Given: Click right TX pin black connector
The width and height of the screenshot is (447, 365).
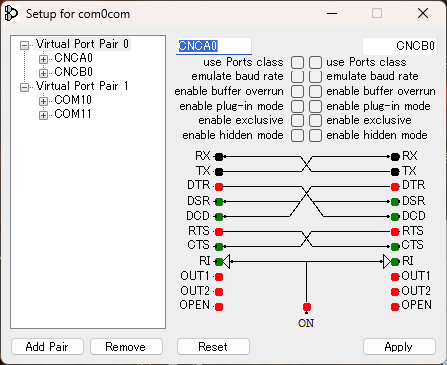Looking at the screenshot, I should (395, 172).
